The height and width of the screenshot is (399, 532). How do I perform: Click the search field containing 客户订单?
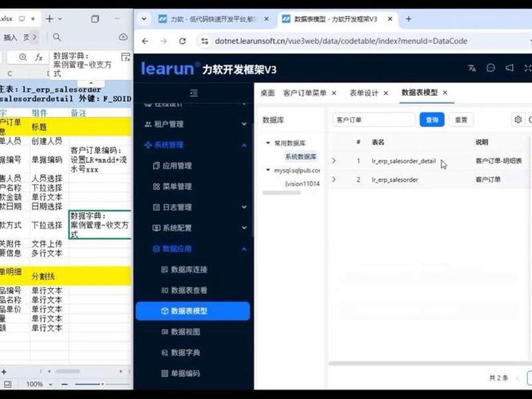coord(374,120)
